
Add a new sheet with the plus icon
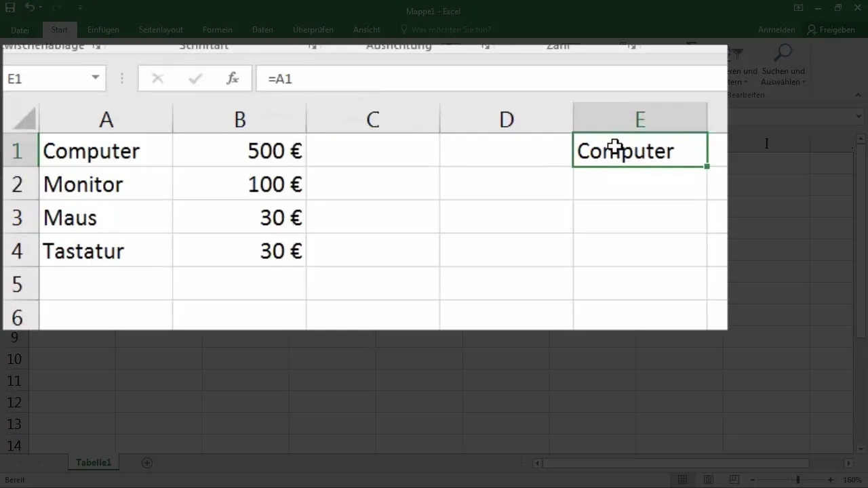tap(146, 463)
